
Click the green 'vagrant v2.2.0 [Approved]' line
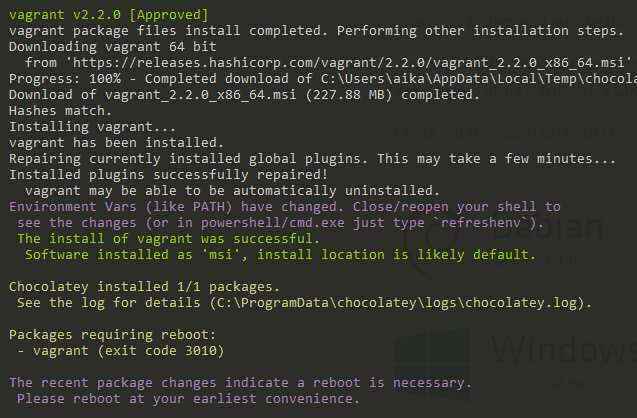(108, 15)
